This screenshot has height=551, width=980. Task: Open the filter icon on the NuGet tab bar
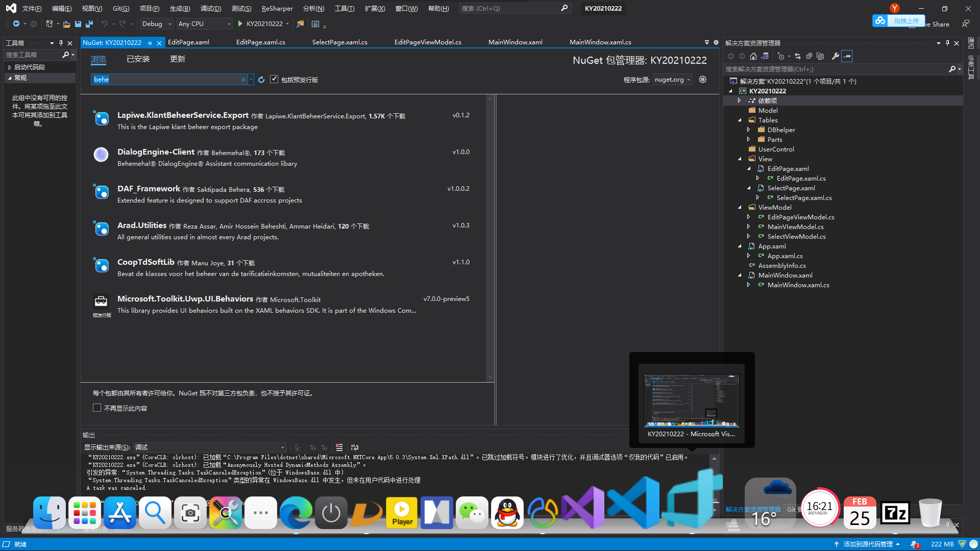[706, 43]
